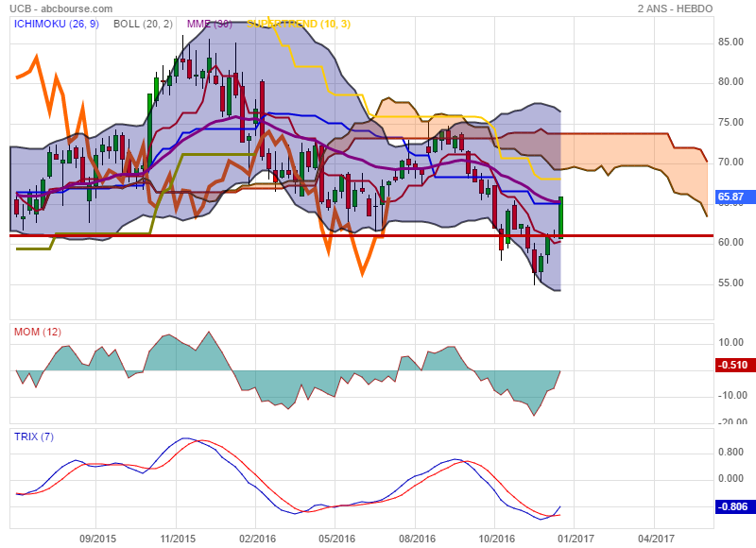The image size is (756, 548).
Task: Click the 08/2016 date axis label
Action: pyautogui.click(x=417, y=539)
